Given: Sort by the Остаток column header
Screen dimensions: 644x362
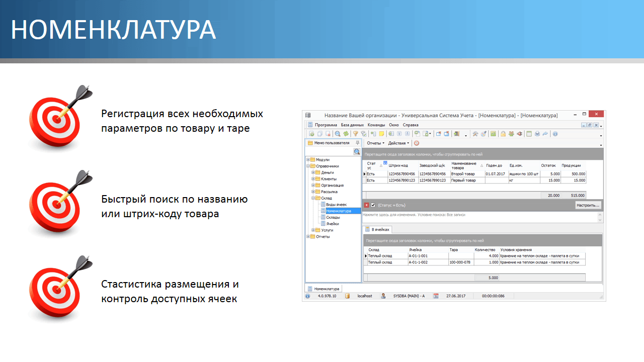Looking at the screenshot, I should [x=550, y=165].
